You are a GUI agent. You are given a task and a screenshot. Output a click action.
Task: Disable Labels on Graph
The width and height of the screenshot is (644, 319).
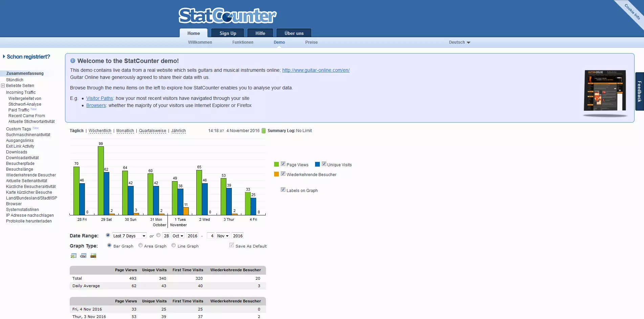[283, 190]
